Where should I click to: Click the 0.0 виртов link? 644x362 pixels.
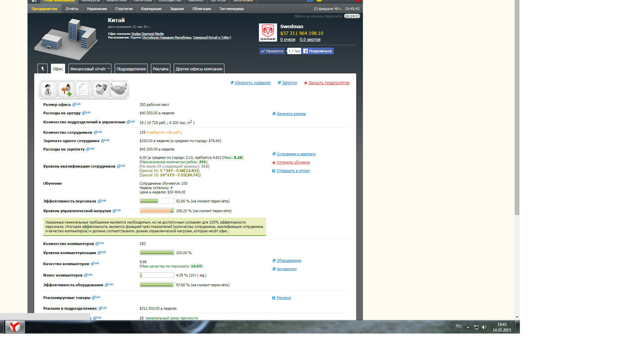click(x=310, y=40)
